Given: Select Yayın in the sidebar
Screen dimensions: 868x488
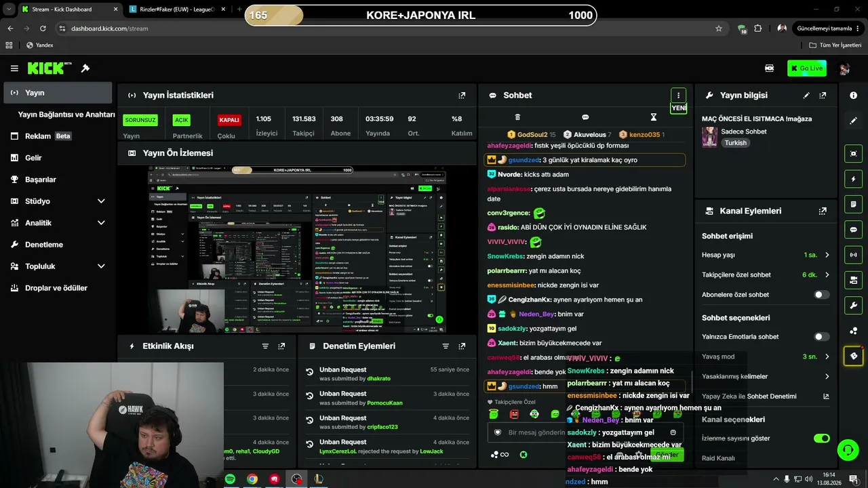Looking at the screenshot, I should 58,93.
